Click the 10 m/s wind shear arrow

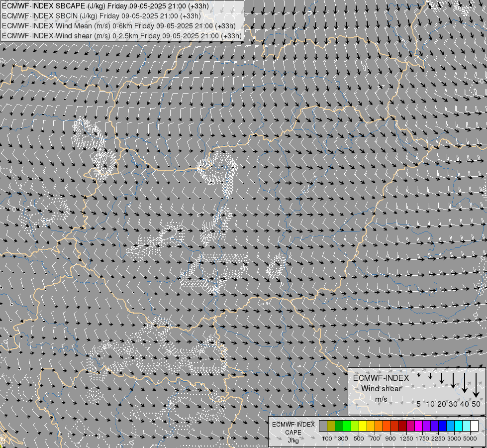pos(430,376)
